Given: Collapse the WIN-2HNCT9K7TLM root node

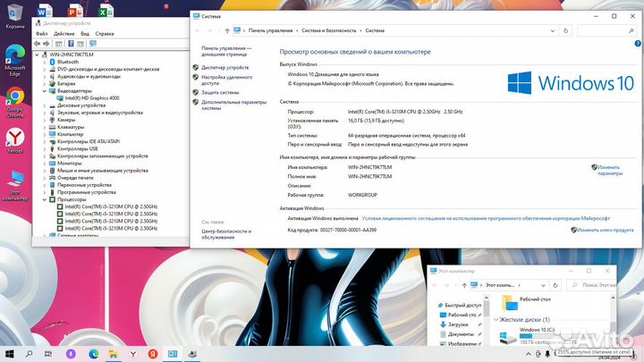Looking at the screenshot, I should tap(37, 55).
